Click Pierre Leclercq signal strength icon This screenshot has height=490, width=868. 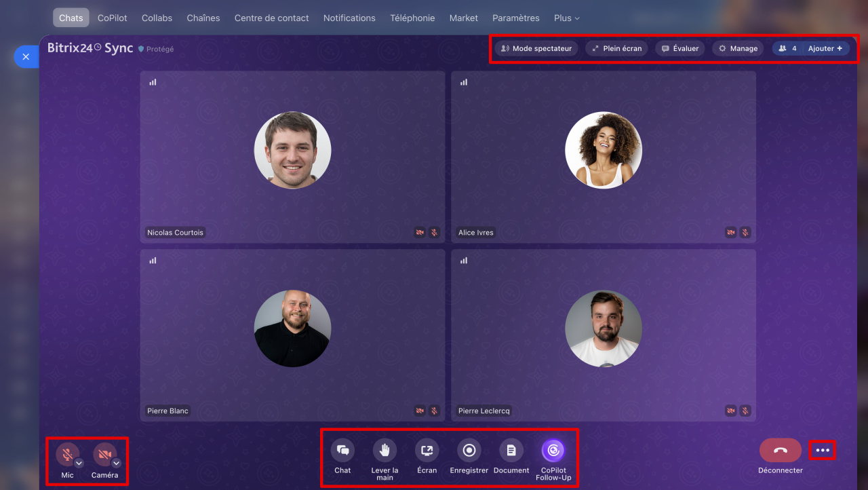pos(464,261)
